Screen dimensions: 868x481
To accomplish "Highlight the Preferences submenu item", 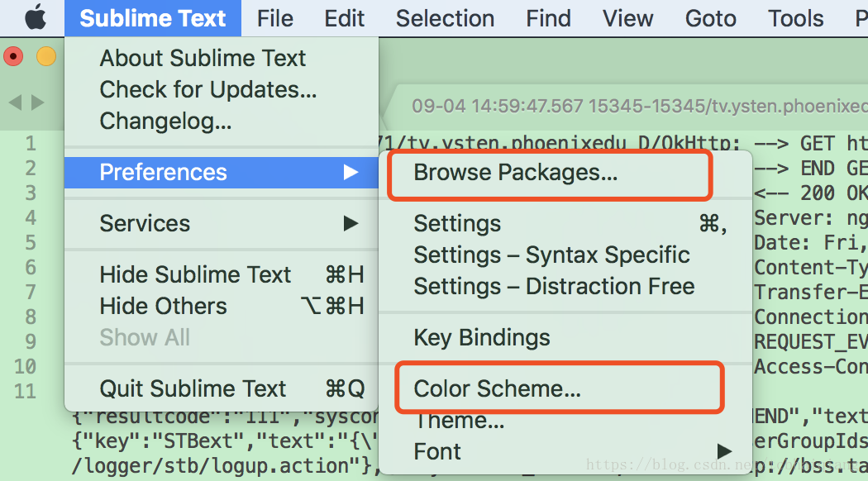I will point(222,172).
